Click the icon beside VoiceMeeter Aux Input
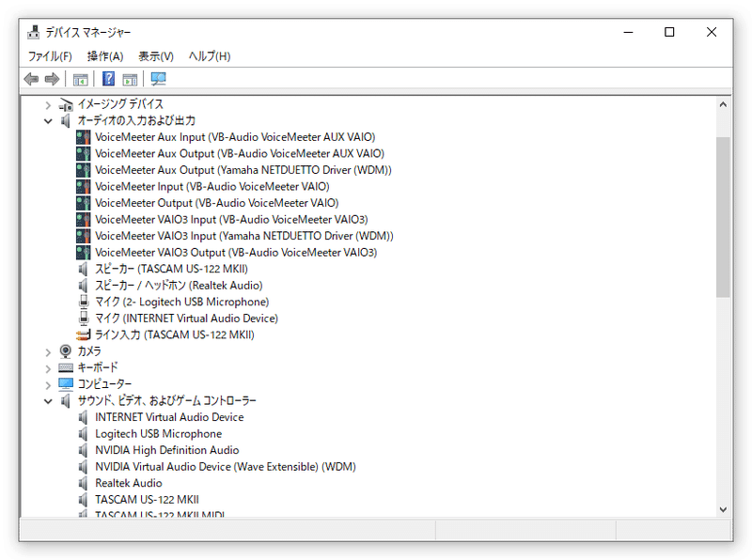Screen dimensions: 752x560 pyautogui.click(x=83, y=137)
